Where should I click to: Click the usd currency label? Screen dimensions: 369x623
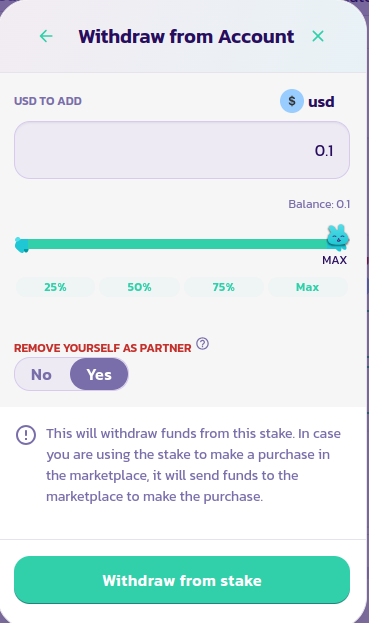321,102
